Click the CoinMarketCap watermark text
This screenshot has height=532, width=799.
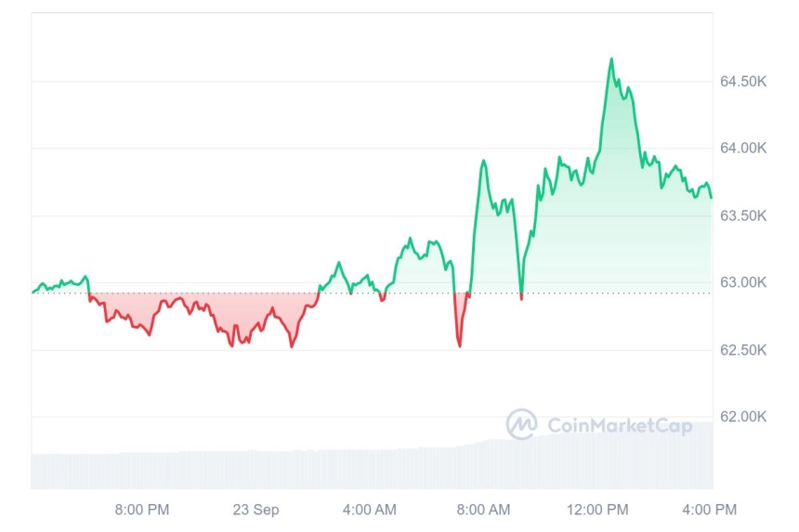[x=620, y=425]
